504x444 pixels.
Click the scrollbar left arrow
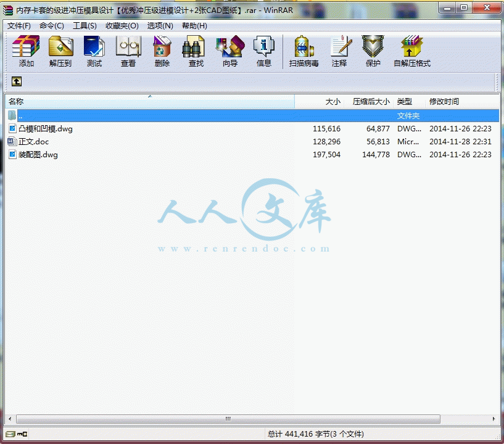click(x=10, y=419)
